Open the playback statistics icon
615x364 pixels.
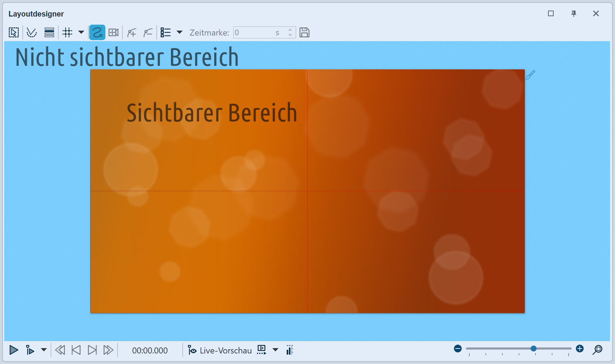290,350
